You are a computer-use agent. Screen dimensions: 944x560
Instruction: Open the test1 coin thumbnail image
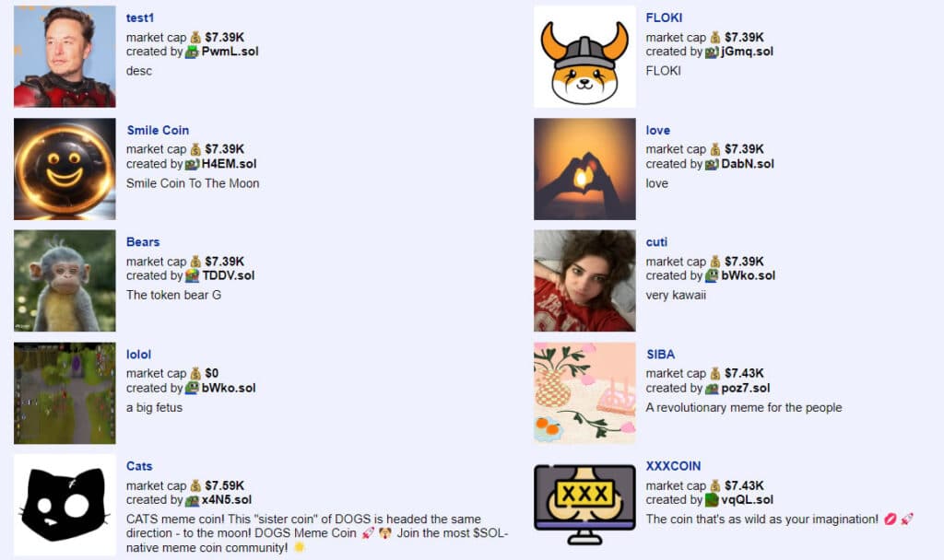click(65, 56)
